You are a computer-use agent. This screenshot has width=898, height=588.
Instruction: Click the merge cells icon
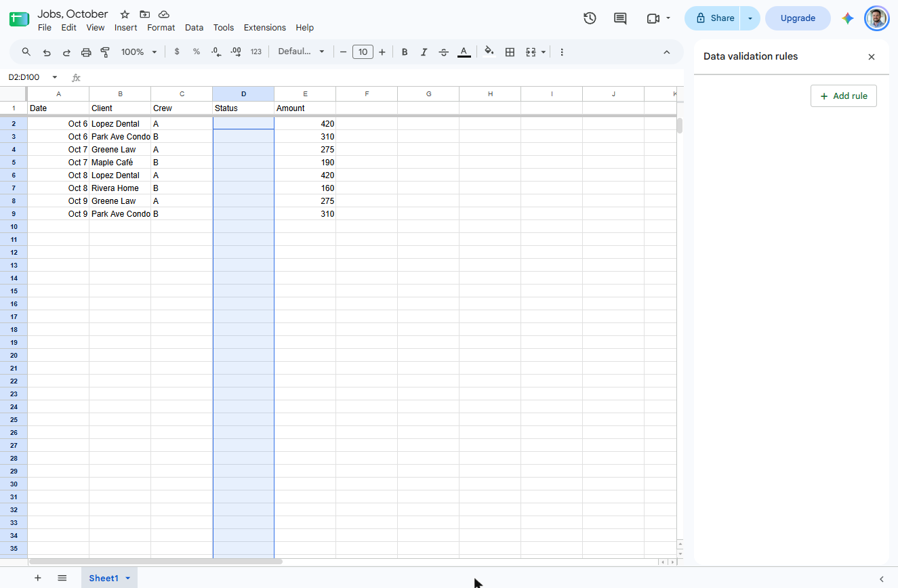tap(531, 51)
